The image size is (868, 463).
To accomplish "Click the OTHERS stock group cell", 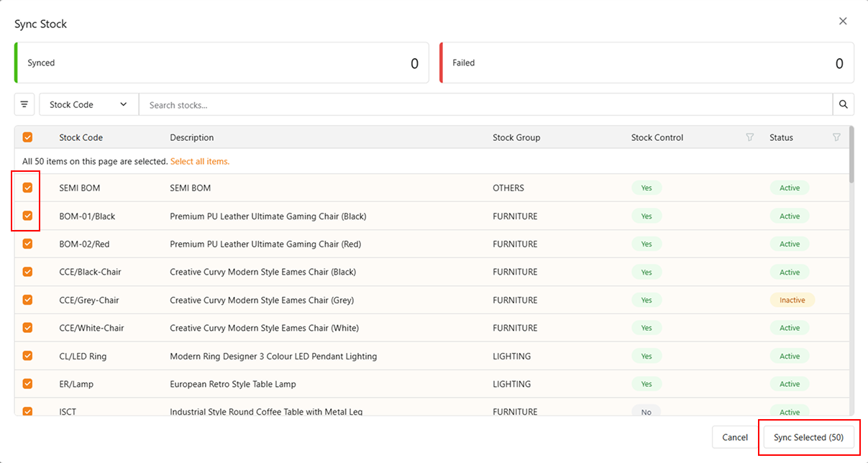I will [x=508, y=188].
